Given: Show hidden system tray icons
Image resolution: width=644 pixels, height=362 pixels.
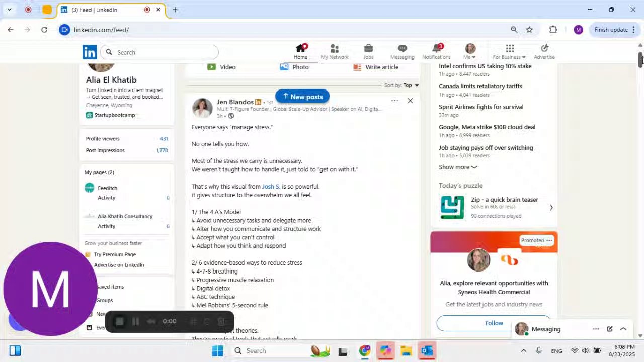Looking at the screenshot, I should [x=523, y=351].
